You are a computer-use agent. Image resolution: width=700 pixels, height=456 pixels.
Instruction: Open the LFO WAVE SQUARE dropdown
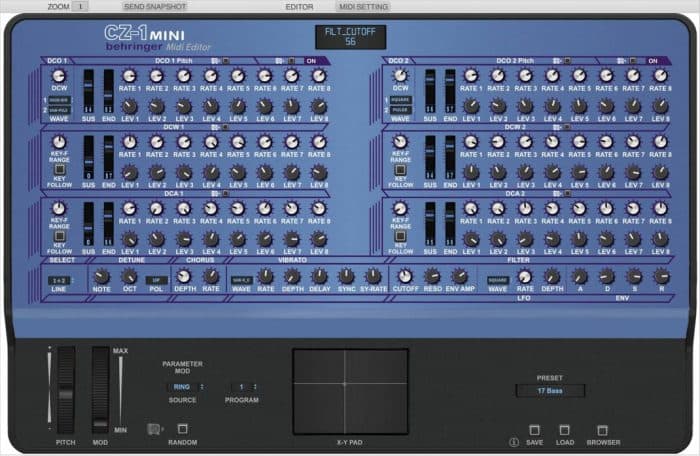[498, 280]
